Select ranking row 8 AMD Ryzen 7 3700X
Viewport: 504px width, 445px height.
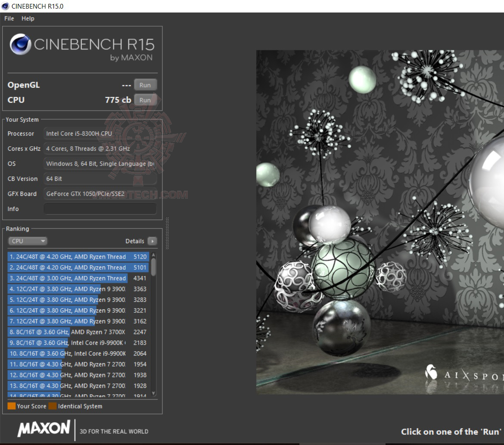(78, 332)
